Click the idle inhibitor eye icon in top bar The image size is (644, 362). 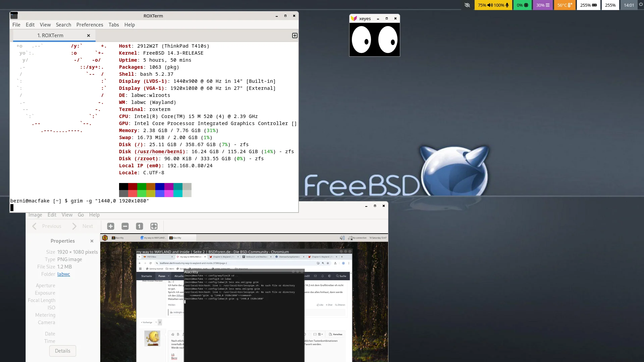click(x=467, y=5)
